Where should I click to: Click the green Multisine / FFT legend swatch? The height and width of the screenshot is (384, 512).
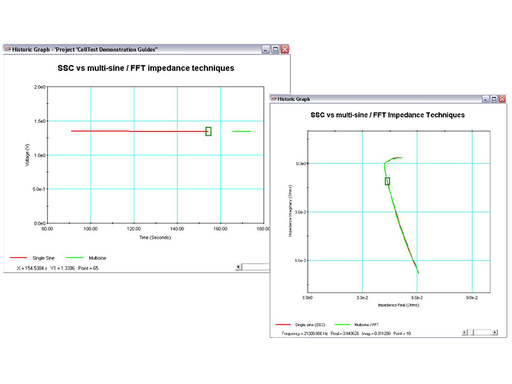point(342,324)
